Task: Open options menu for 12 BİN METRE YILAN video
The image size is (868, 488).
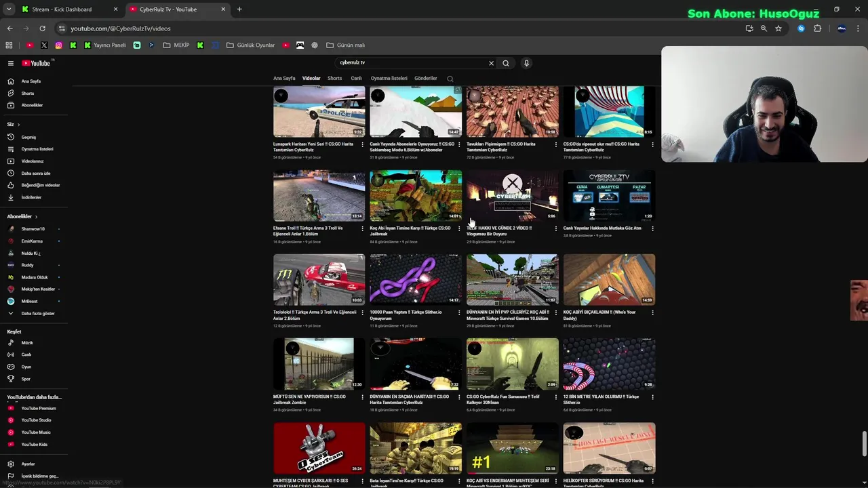Action: [652, 397]
